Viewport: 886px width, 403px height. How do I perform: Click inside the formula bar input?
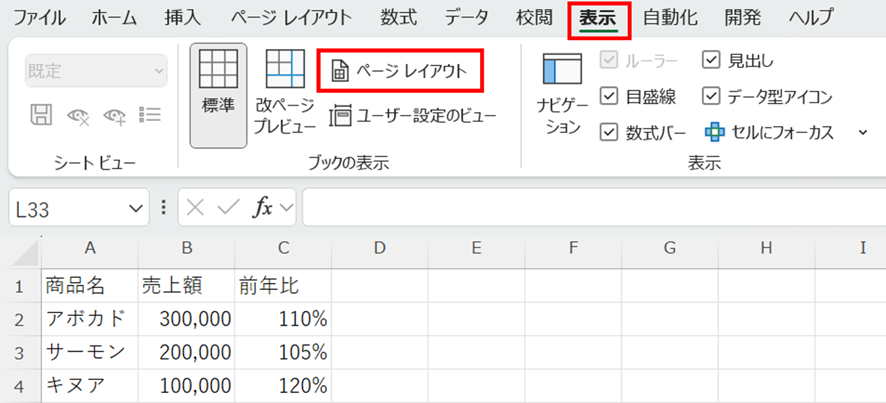click(590, 208)
